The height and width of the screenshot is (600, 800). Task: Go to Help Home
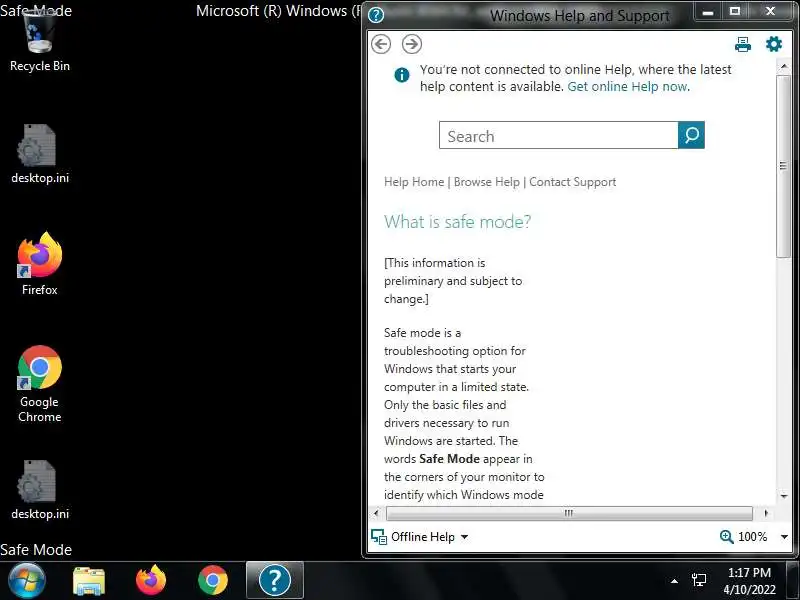[x=414, y=182]
